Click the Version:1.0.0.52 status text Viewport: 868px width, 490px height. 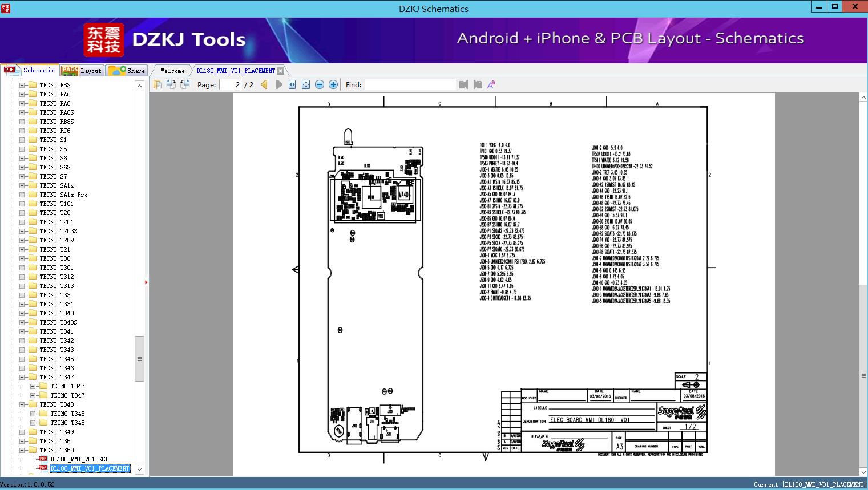coord(27,484)
